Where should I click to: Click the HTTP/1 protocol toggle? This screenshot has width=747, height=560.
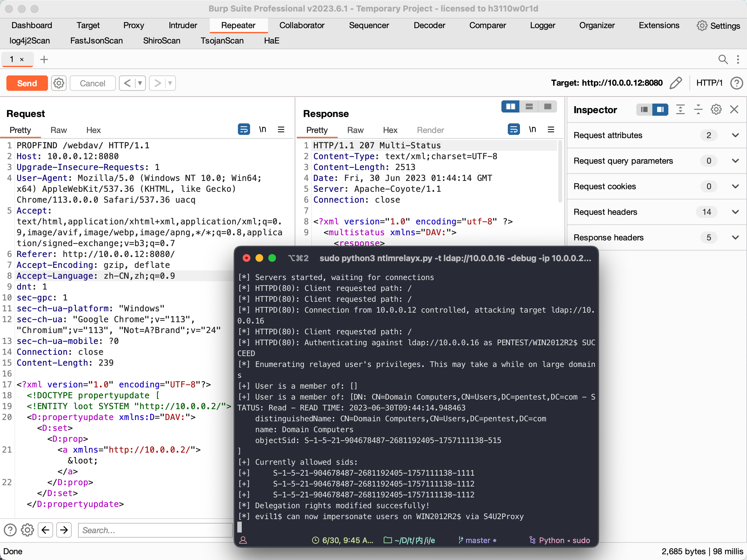[709, 83]
